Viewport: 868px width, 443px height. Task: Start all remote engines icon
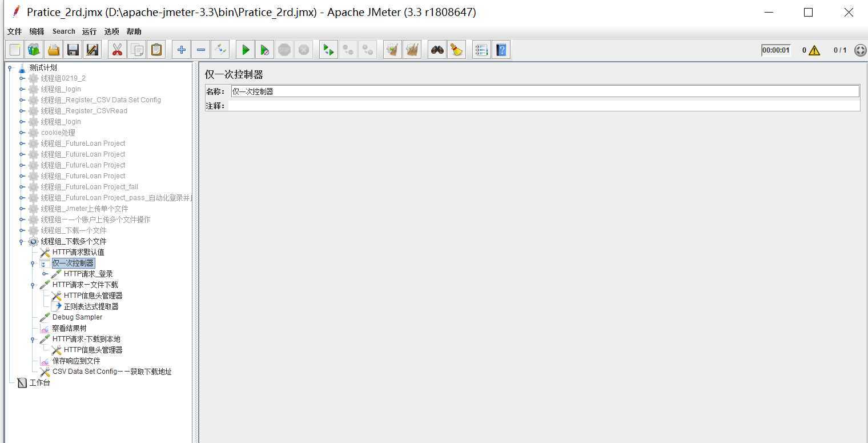pos(328,50)
